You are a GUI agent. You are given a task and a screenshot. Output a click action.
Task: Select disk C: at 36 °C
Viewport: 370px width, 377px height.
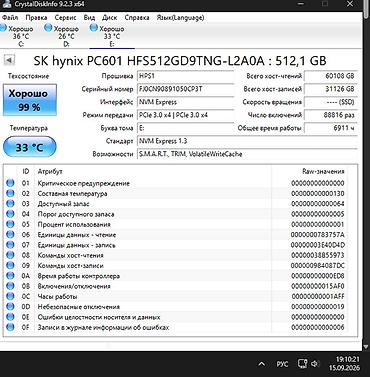[x=18, y=36]
